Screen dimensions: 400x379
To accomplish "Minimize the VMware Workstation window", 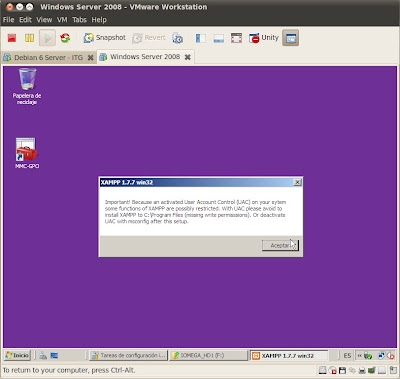I will (20, 7).
